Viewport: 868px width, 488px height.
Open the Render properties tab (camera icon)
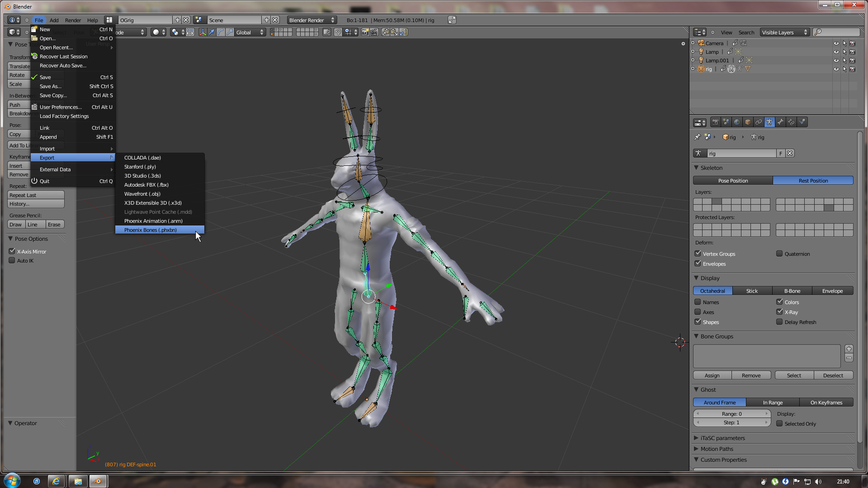click(715, 122)
